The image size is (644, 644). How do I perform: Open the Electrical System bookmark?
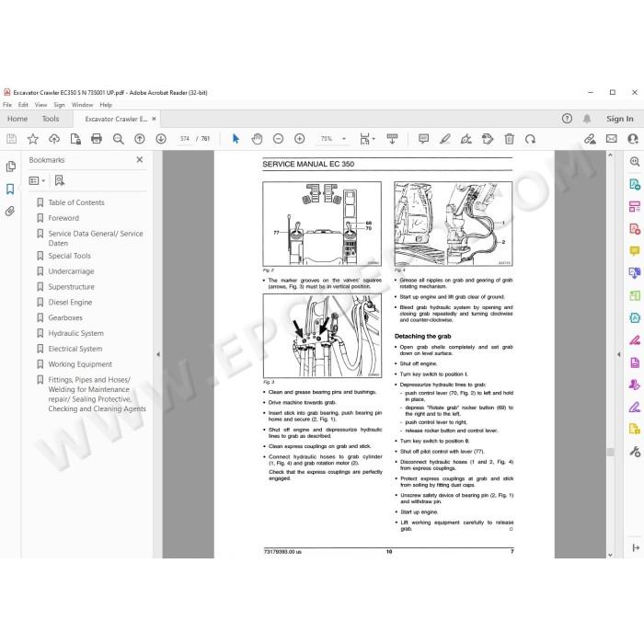click(75, 349)
